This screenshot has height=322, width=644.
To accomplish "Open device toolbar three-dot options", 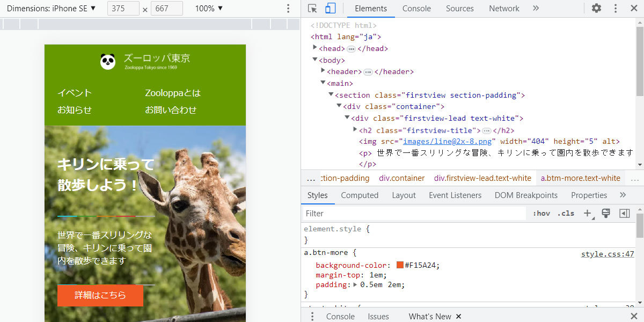I will 288,9.
